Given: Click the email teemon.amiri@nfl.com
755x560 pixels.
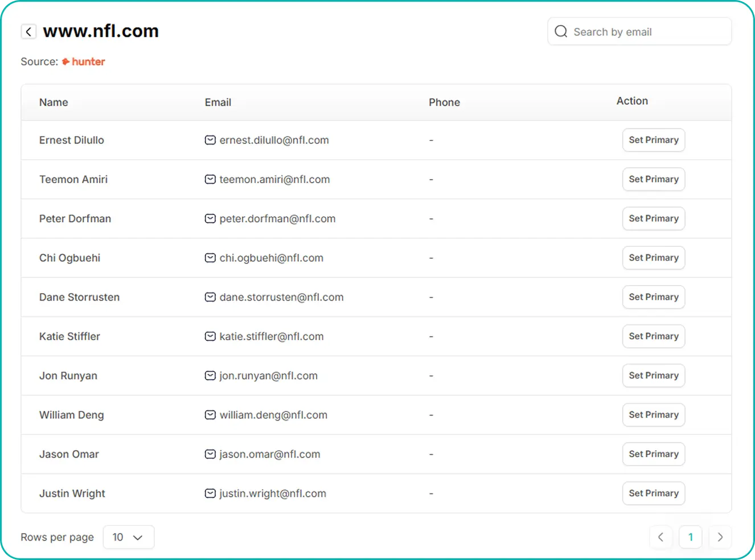Looking at the screenshot, I should click(x=275, y=179).
